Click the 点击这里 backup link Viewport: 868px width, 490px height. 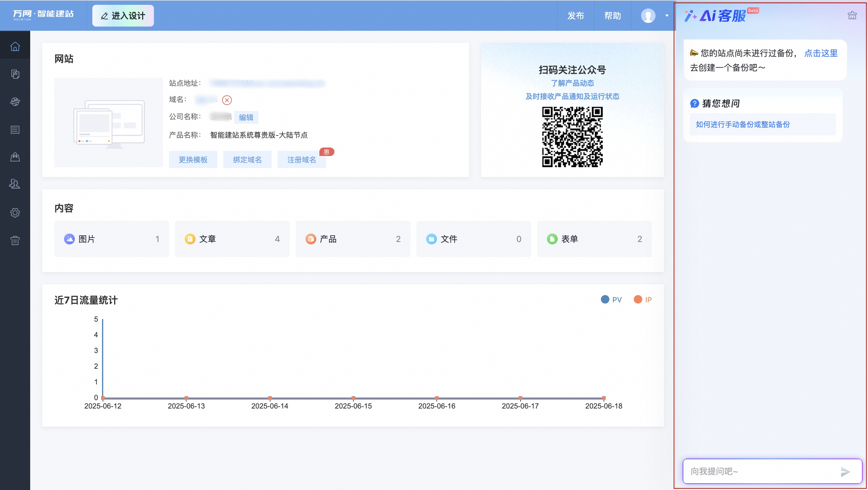pos(821,53)
